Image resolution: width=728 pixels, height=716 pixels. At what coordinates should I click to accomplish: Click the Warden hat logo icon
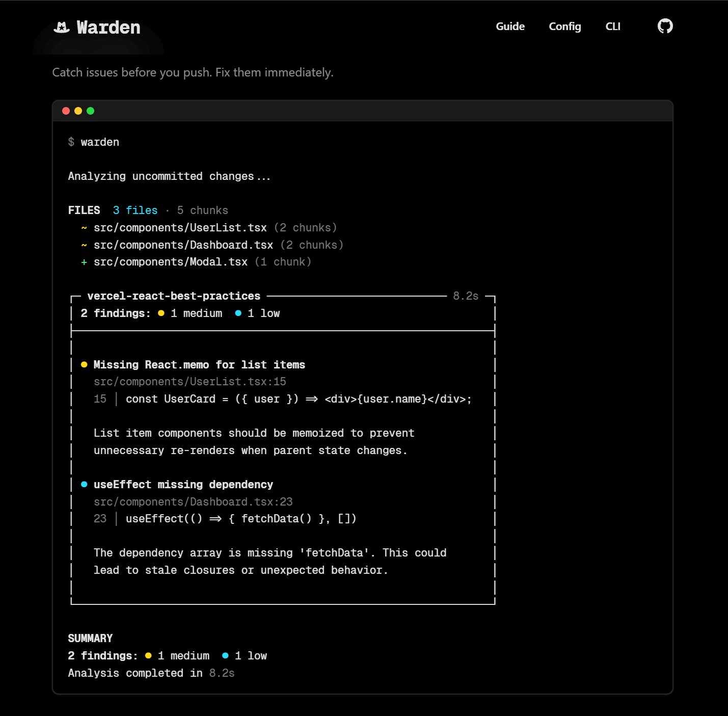pyautogui.click(x=62, y=27)
